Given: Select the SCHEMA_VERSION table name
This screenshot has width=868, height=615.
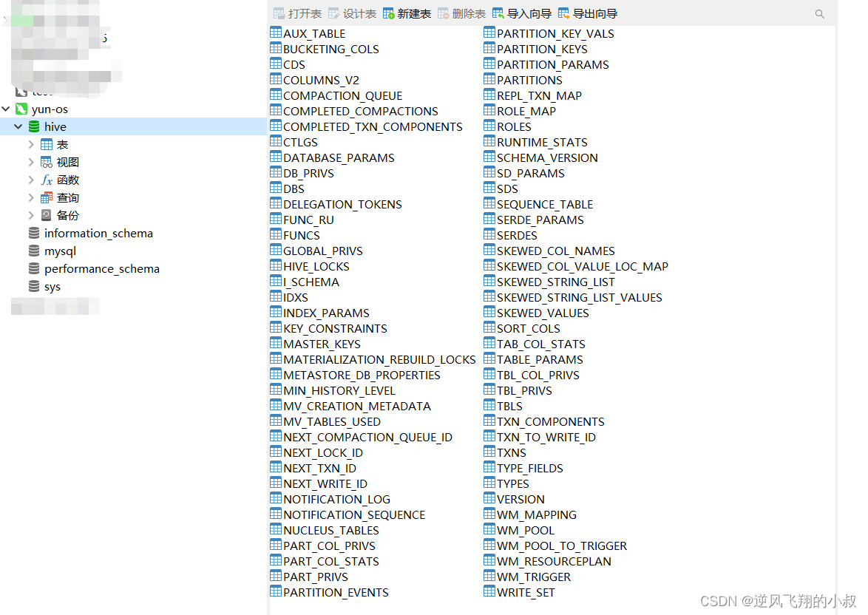Looking at the screenshot, I should [x=547, y=157].
